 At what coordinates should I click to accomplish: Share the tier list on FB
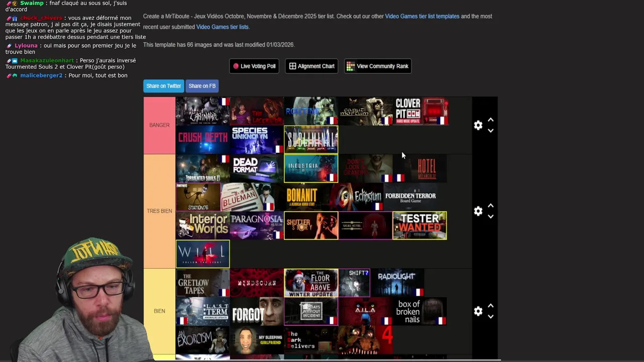[x=202, y=86]
